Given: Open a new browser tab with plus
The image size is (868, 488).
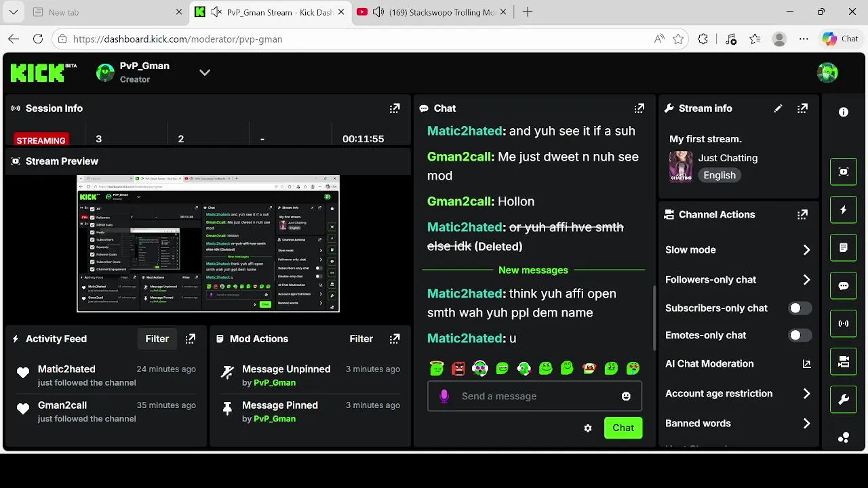Looking at the screenshot, I should [528, 12].
